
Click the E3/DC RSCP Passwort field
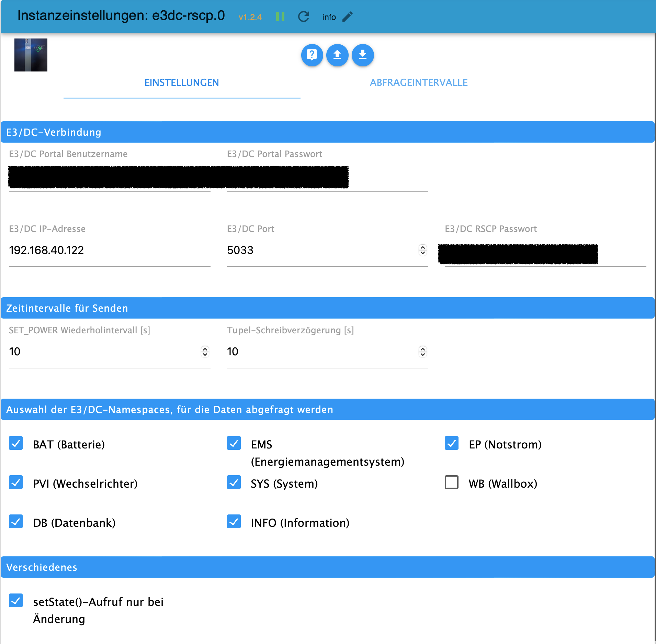tap(545, 254)
